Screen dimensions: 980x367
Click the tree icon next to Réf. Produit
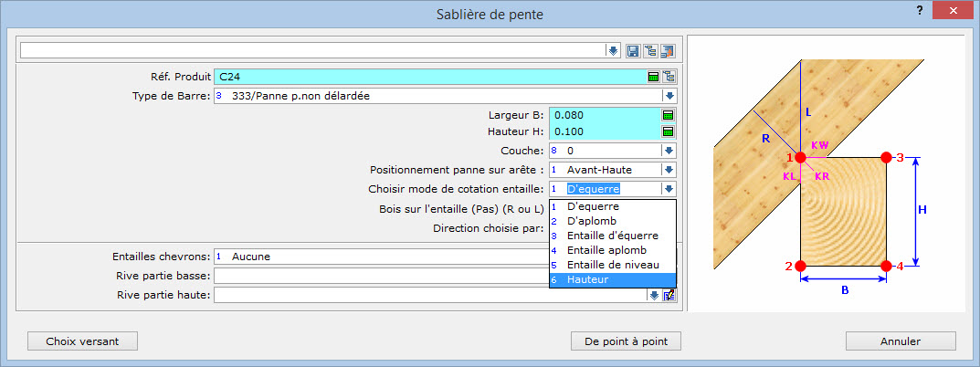669,77
